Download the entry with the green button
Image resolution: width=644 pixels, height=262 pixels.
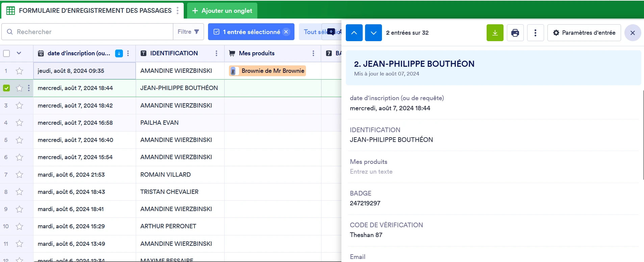coord(495,33)
